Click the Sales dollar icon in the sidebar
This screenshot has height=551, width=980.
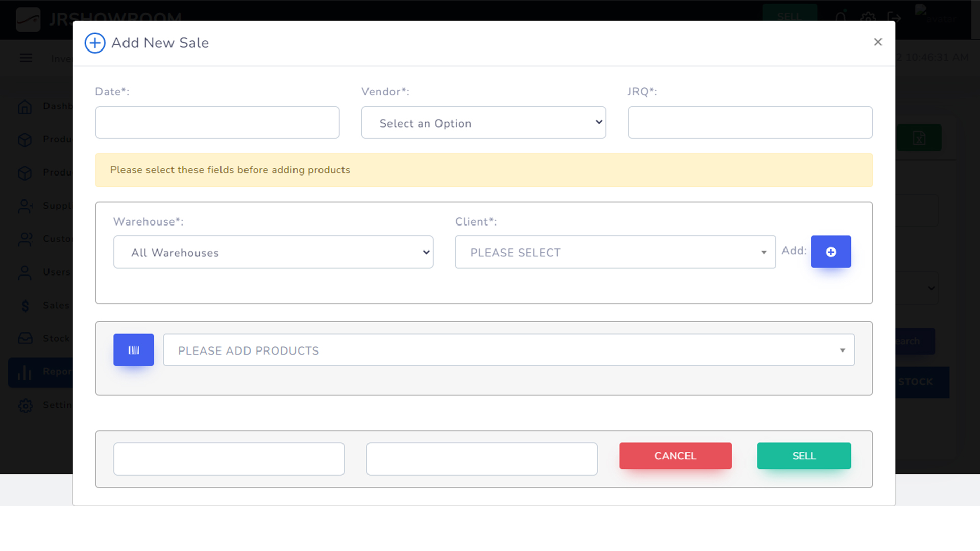click(25, 306)
